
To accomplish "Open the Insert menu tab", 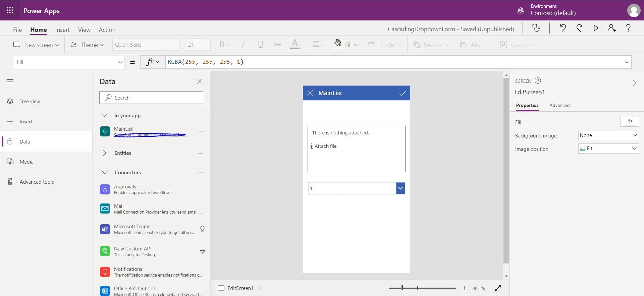I will pyautogui.click(x=62, y=30).
